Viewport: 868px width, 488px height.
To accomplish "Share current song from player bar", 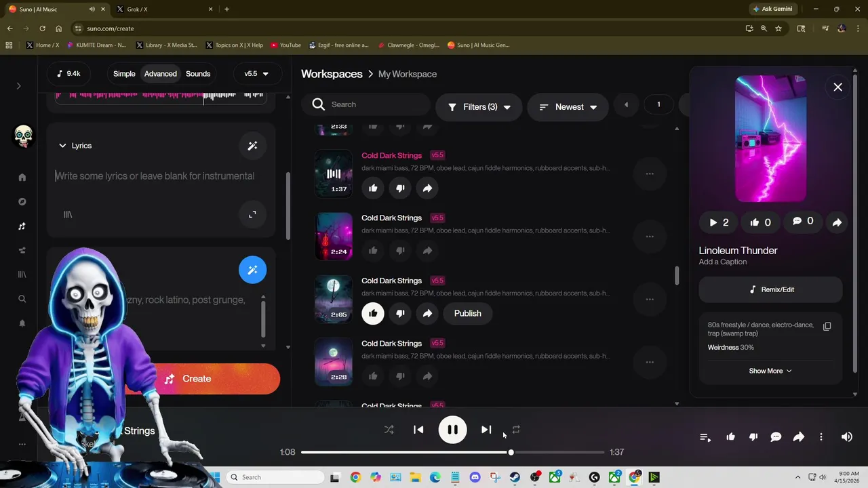I will [799, 437].
